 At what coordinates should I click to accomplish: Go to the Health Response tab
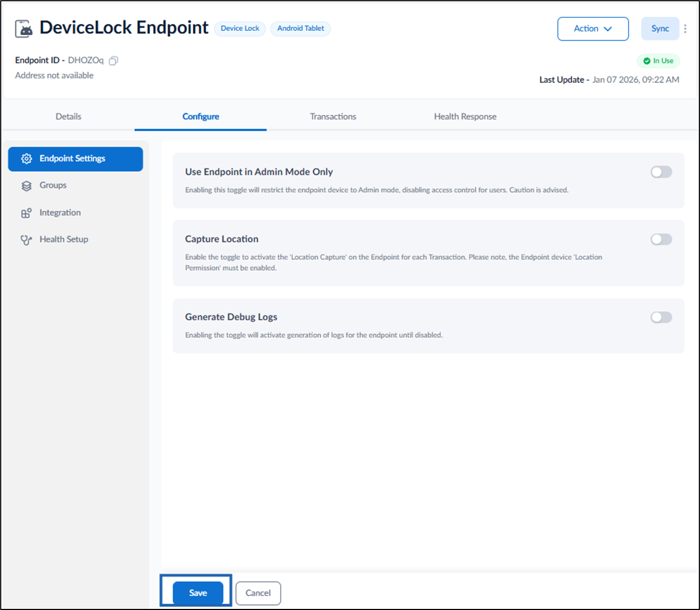465,116
